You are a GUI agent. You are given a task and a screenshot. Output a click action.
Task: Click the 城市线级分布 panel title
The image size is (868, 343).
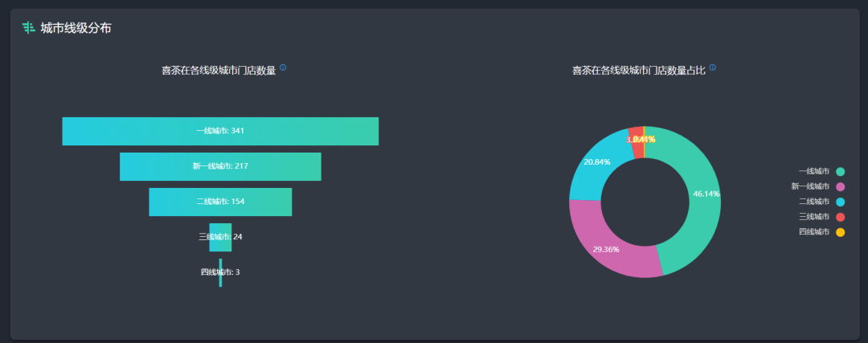click(76, 28)
